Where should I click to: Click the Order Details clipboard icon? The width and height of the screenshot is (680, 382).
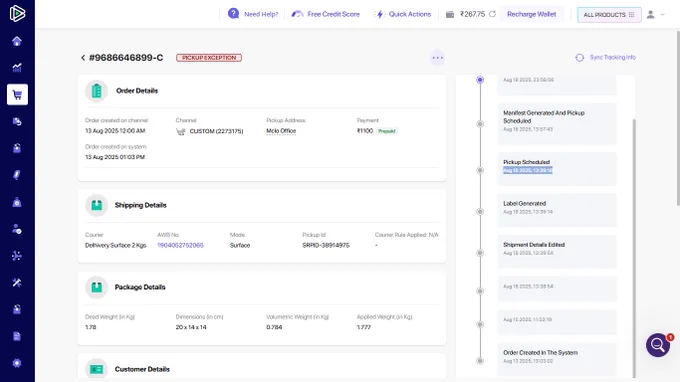point(96,91)
